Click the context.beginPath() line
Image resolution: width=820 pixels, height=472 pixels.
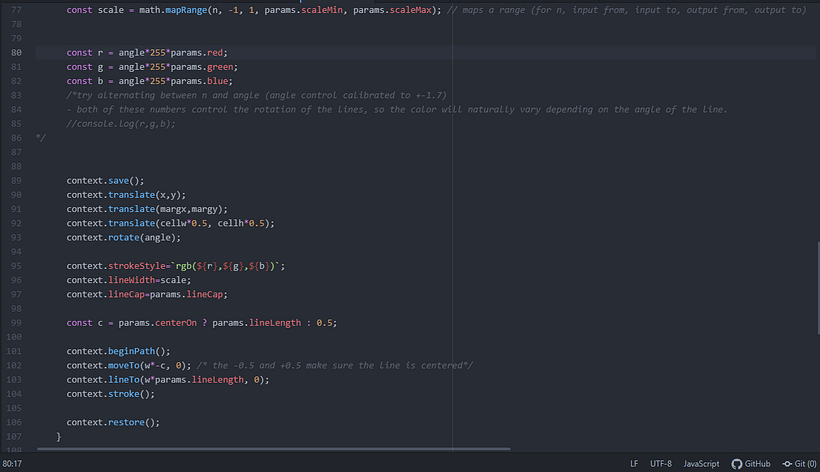click(118, 351)
